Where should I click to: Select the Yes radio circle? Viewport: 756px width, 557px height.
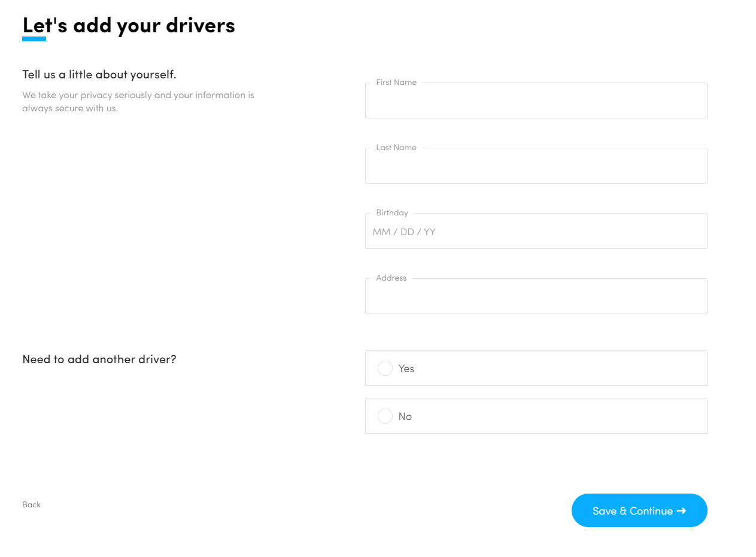385,369
